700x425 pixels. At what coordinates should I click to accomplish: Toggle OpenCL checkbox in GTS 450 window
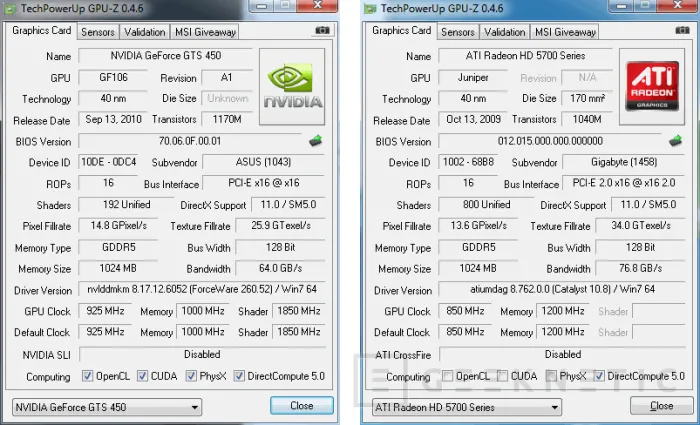point(87,376)
